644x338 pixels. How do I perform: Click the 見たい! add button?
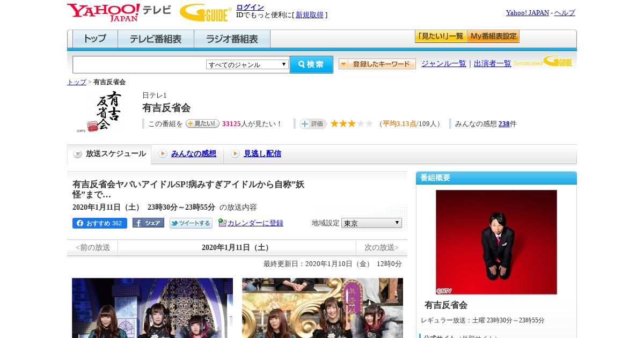coord(202,123)
